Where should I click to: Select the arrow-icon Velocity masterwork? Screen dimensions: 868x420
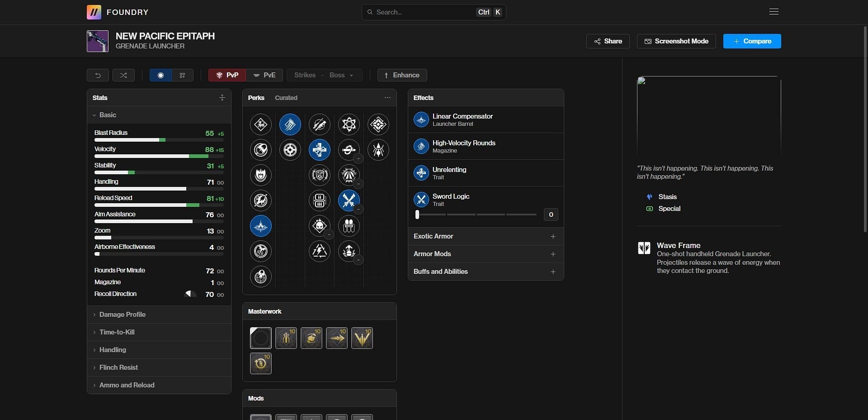tap(337, 338)
